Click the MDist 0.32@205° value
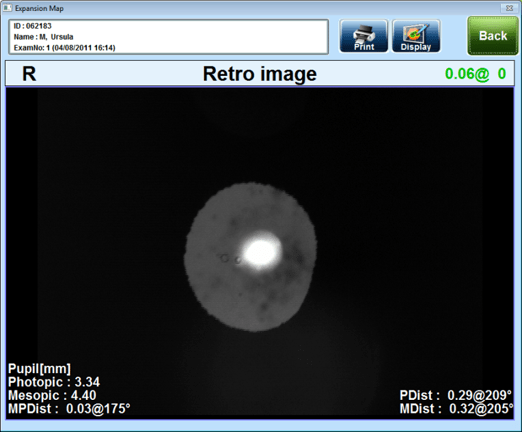522x432 pixels. (456, 409)
